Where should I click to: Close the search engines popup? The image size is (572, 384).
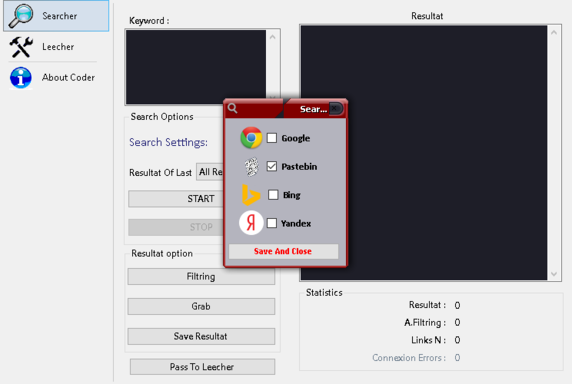335,108
